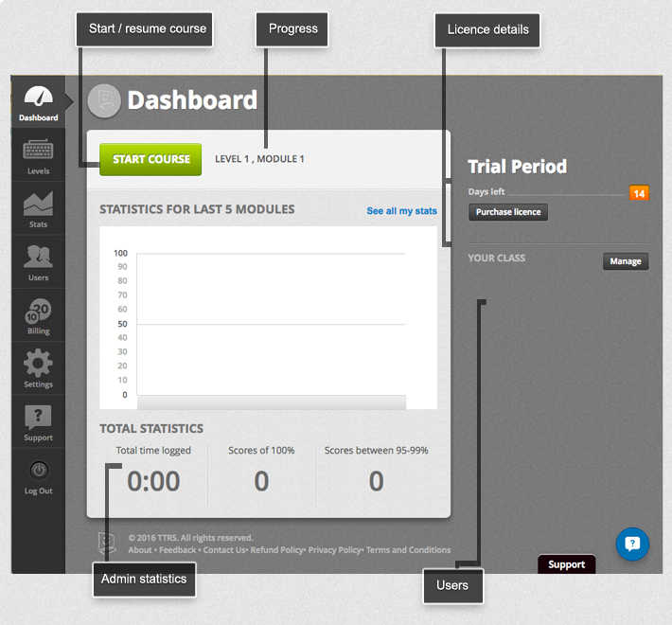
Task: Open the Support tab at bottom right
Action: (x=566, y=564)
